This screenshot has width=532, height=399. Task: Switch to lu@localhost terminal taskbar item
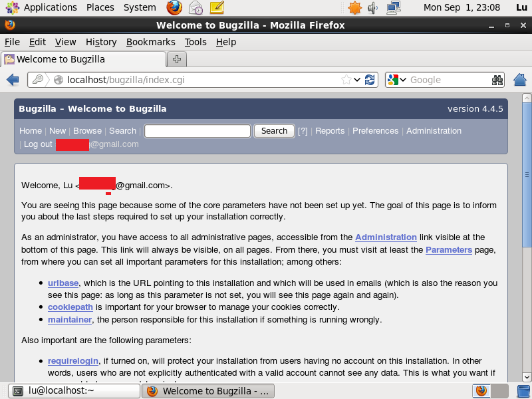74,391
